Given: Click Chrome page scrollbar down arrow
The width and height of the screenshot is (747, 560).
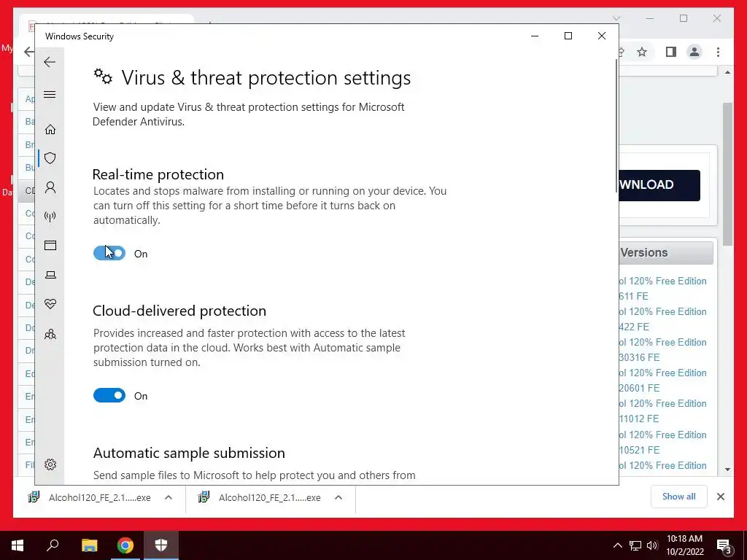Looking at the screenshot, I should tap(727, 470).
